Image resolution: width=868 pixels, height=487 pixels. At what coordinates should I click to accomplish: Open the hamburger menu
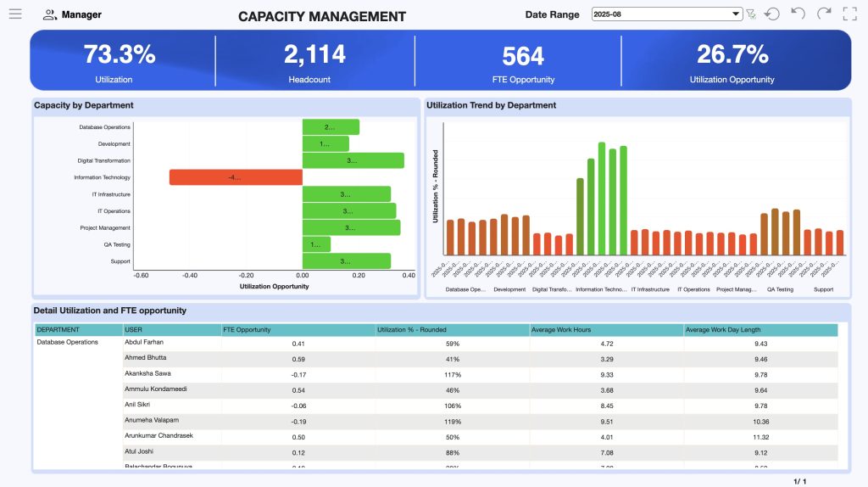click(x=14, y=14)
